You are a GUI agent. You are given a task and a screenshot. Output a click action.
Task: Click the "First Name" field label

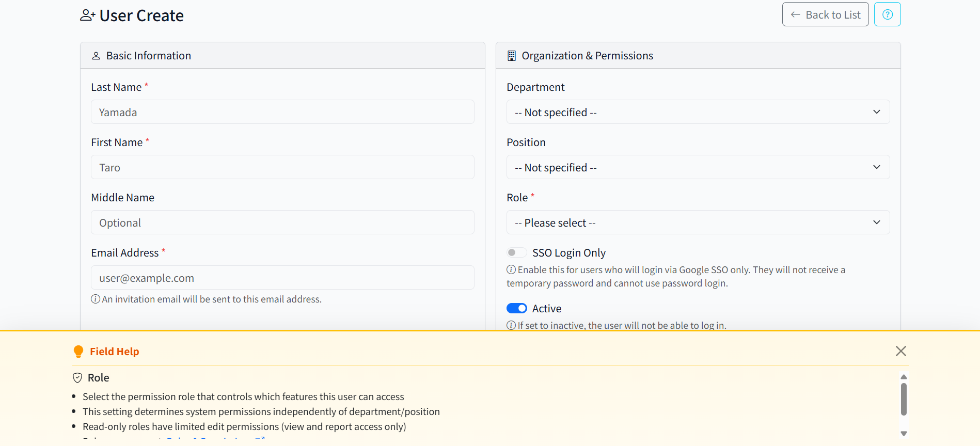pos(117,142)
